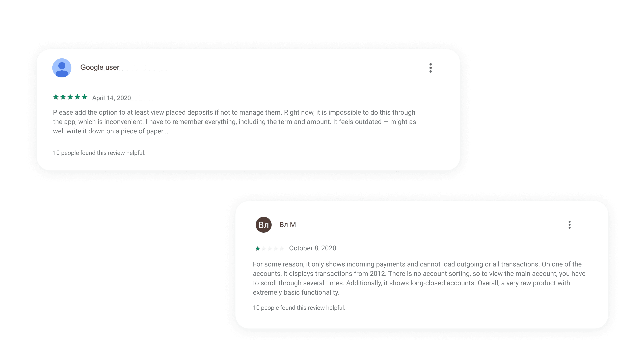Open the three-dot menu on Вл М review
The width and height of the screenshot is (644, 362).
570,225
